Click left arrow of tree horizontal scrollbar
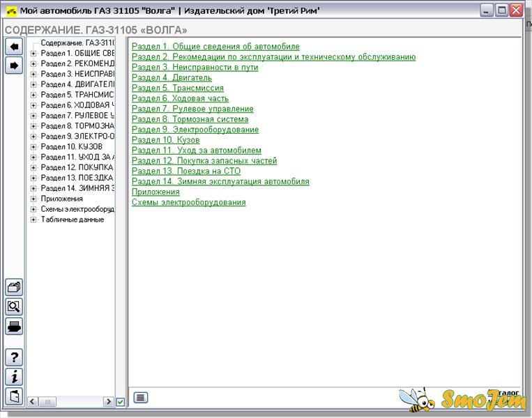This screenshot has height=418, width=532. point(32,402)
